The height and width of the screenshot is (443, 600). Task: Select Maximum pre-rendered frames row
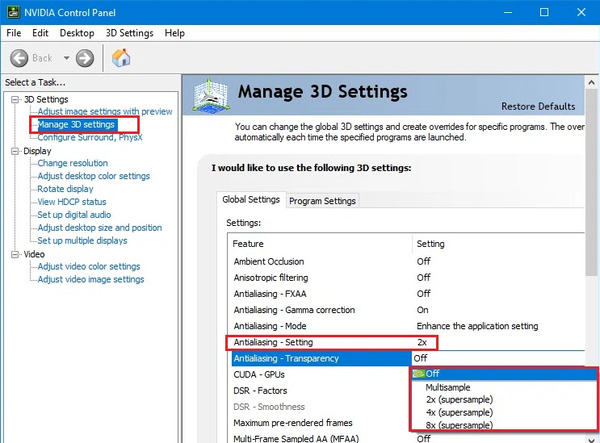click(320, 423)
